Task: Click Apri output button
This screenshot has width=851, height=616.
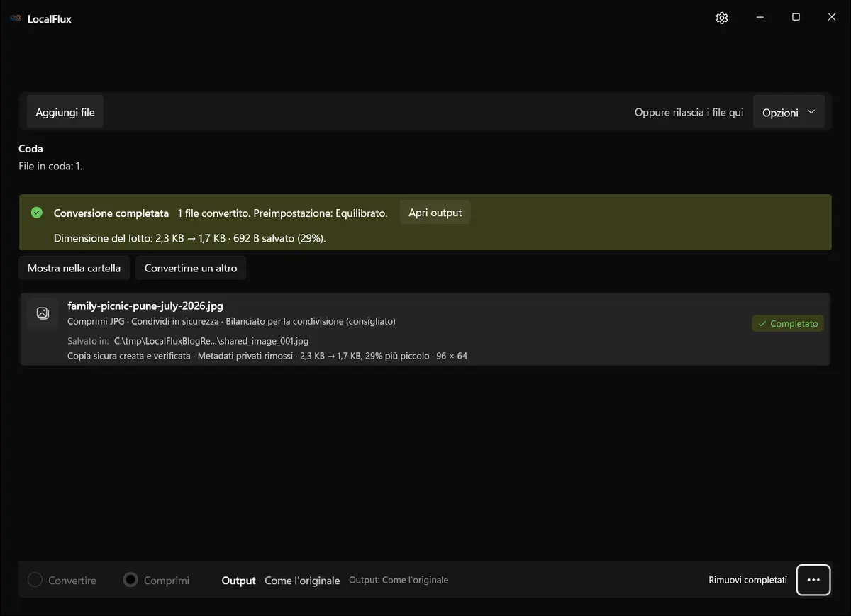Action: (435, 213)
